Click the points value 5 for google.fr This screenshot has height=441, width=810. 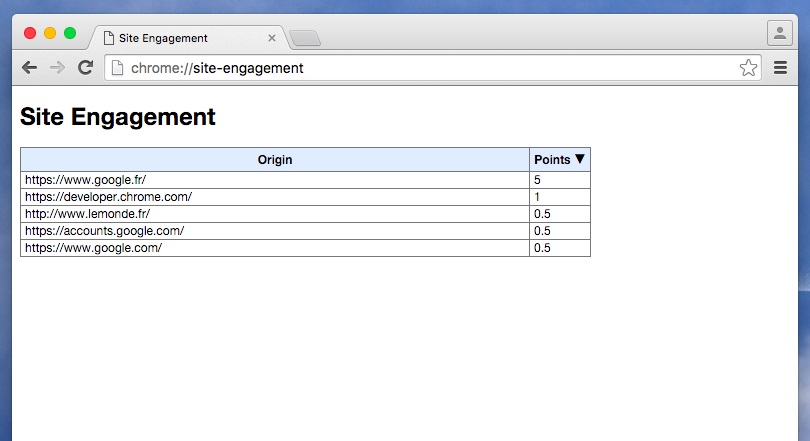pos(559,180)
